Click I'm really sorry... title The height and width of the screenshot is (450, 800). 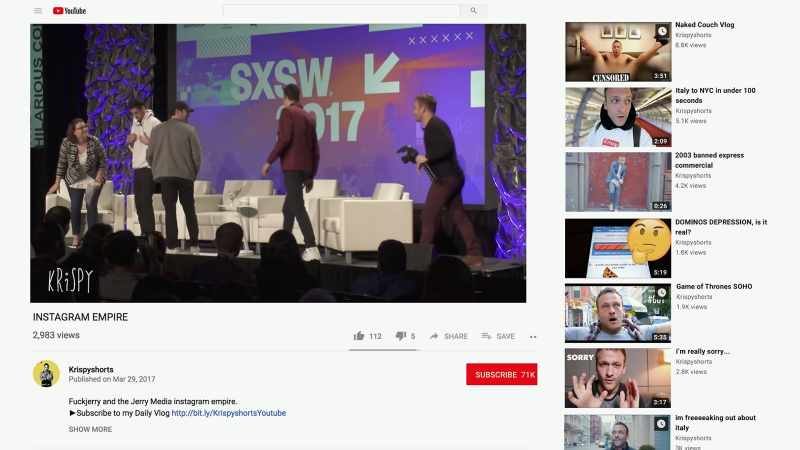tap(702, 352)
